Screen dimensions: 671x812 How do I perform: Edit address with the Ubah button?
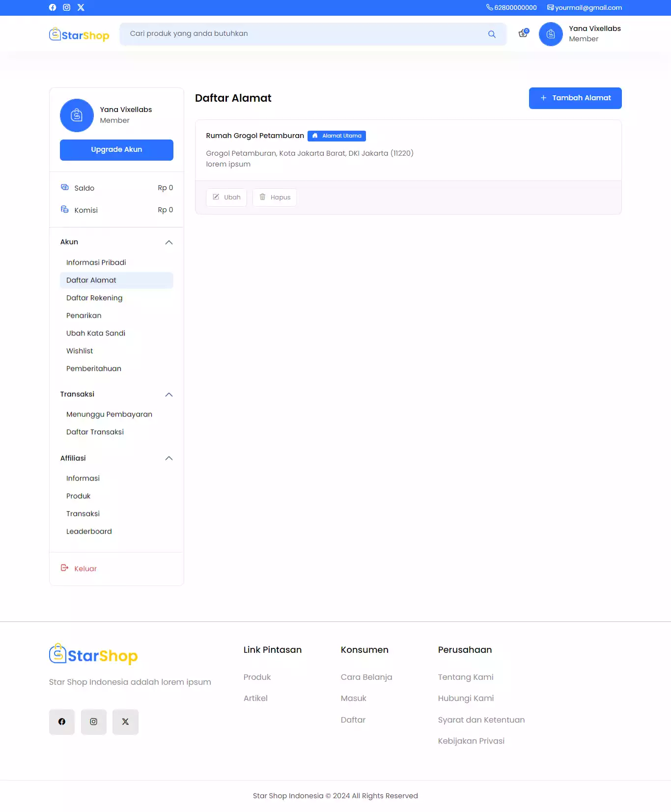click(226, 197)
